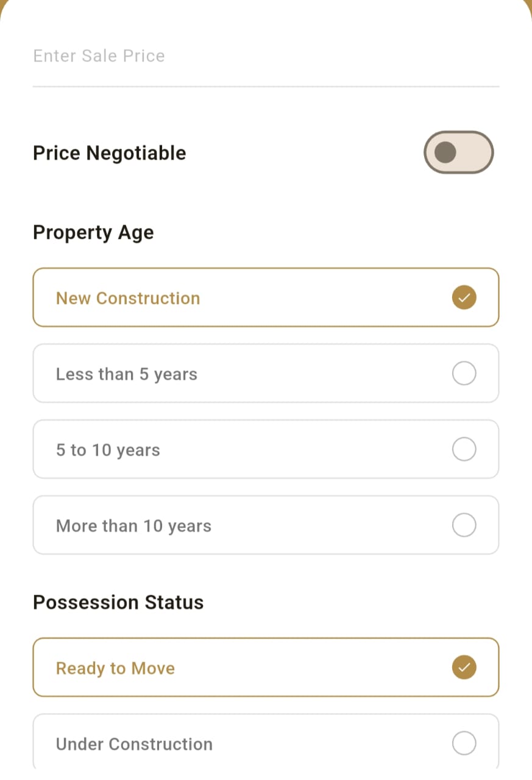Tap the 5 to 10 years label

click(x=108, y=450)
